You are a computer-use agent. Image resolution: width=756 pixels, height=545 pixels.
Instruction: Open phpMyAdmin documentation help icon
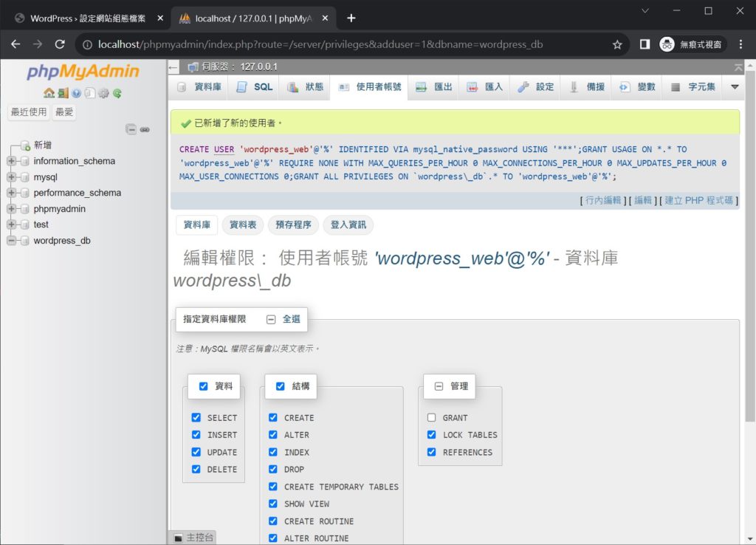[x=76, y=93]
